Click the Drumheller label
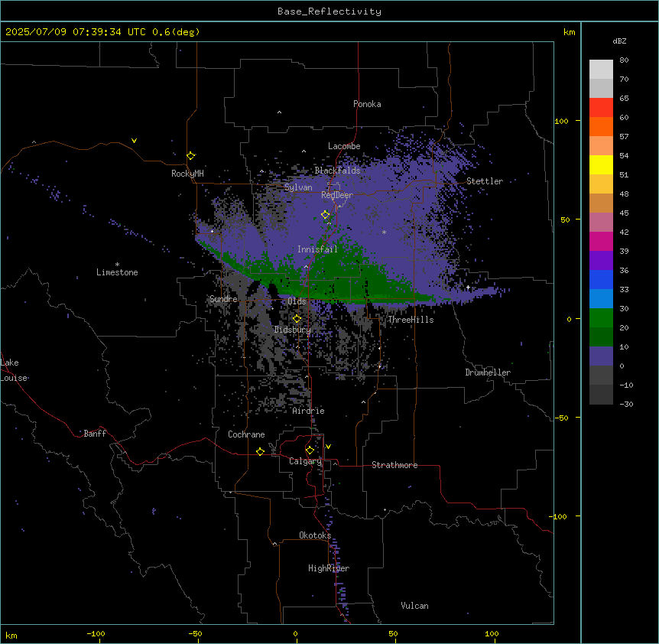The image size is (659, 644). [488, 372]
